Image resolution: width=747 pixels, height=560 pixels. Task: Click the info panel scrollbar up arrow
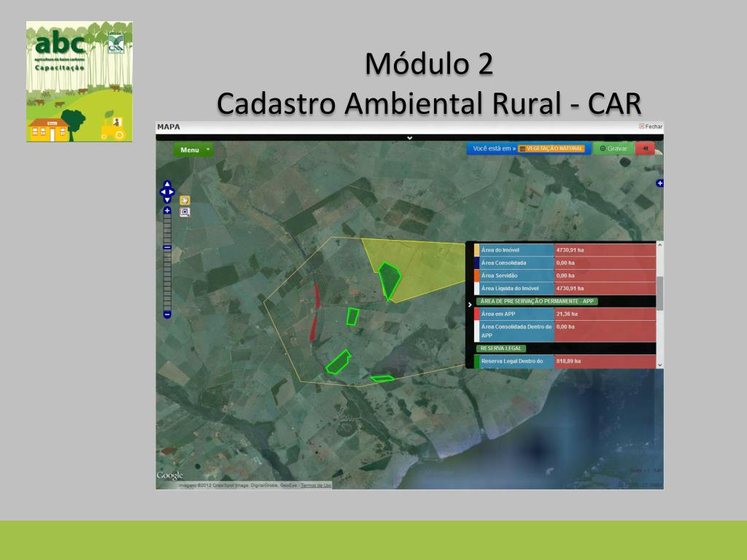coord(659,245)
